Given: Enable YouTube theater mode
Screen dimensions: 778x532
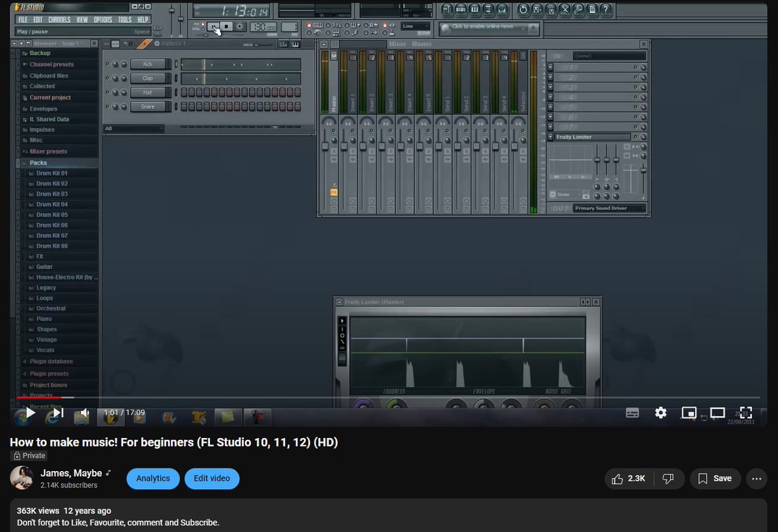Looking at the screenshot, I should [x=717, y=413].
